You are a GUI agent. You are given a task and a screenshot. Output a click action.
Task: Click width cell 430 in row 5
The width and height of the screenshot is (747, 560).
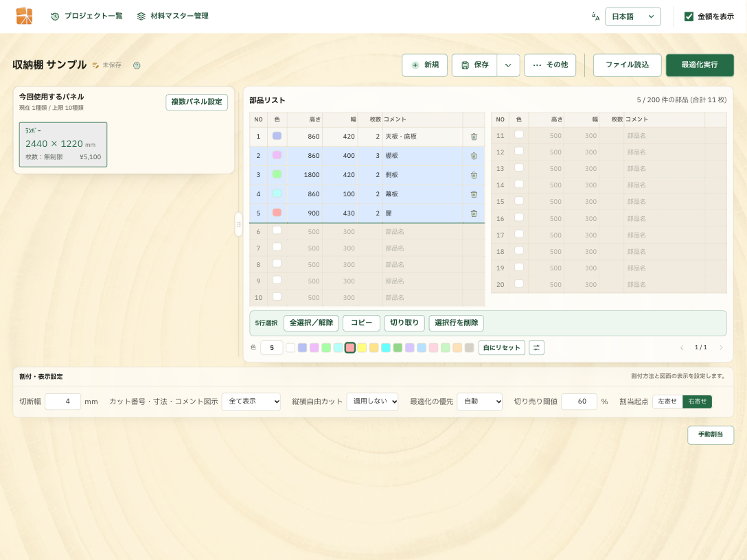[x=340, y=213]
